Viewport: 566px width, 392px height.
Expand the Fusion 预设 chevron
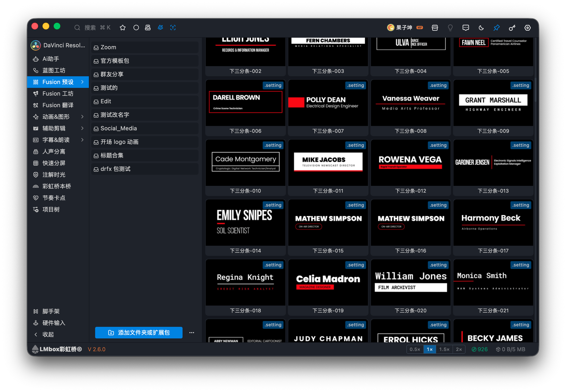coord(82,82)
